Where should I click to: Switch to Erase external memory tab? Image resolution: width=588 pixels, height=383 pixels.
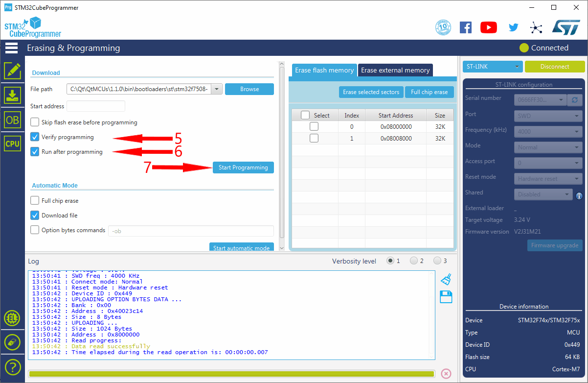point(395,71)
